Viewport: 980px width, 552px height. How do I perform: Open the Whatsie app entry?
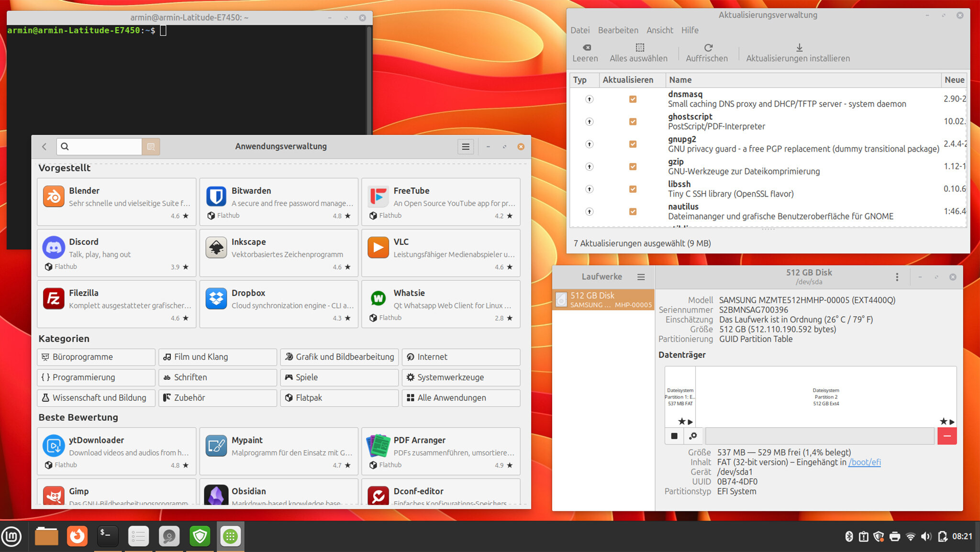(x=441, y=304)
